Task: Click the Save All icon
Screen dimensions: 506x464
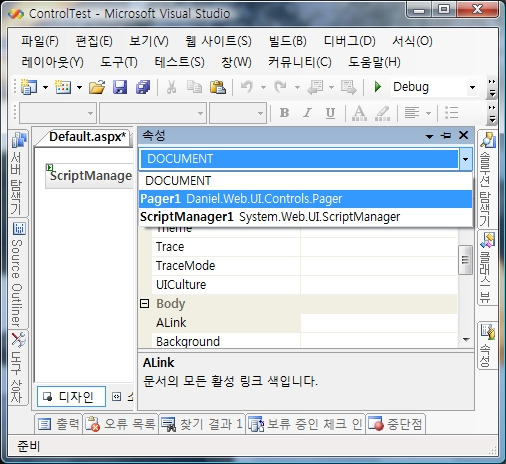Action: pos(143,87)
